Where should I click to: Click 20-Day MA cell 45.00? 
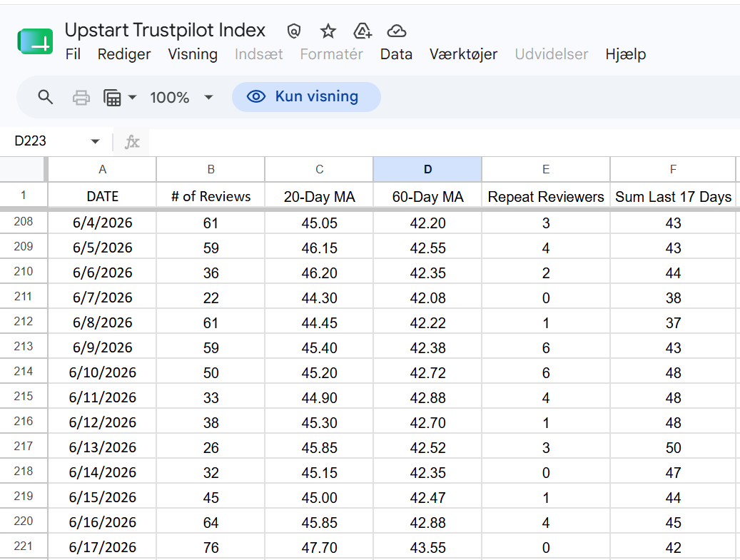[320, 497]
